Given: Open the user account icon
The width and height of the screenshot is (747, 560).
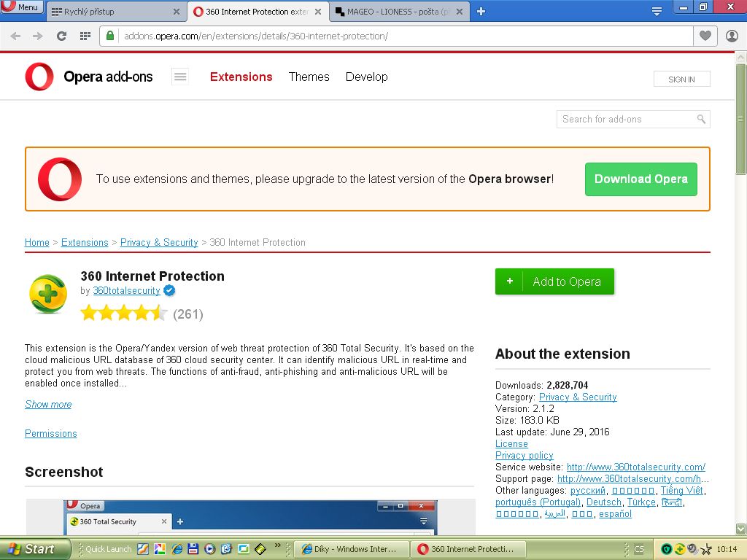Looking at the screenshot, I should (732, 36).
